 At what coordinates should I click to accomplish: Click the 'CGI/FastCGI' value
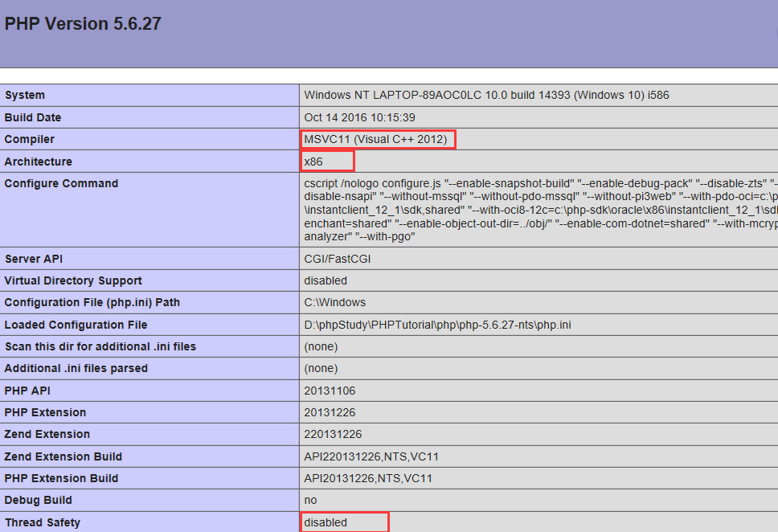pyautogui.click(x=338, y=259)
